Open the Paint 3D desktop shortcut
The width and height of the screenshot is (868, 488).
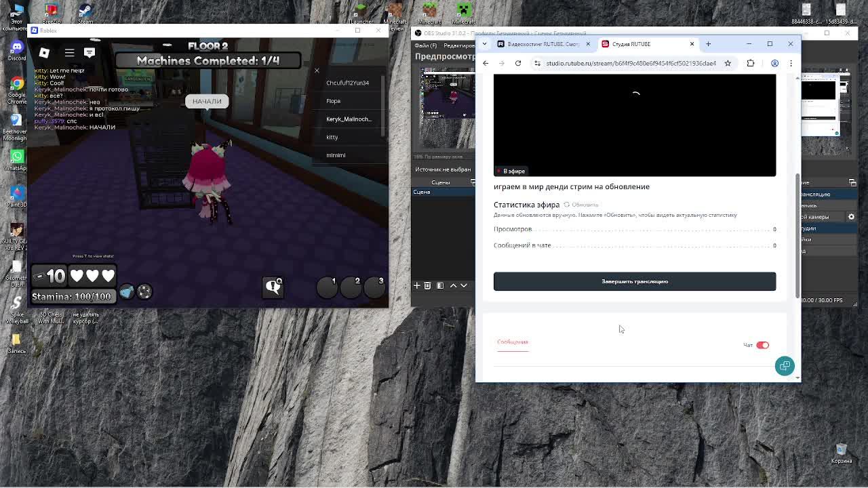(x=17, y=197)
